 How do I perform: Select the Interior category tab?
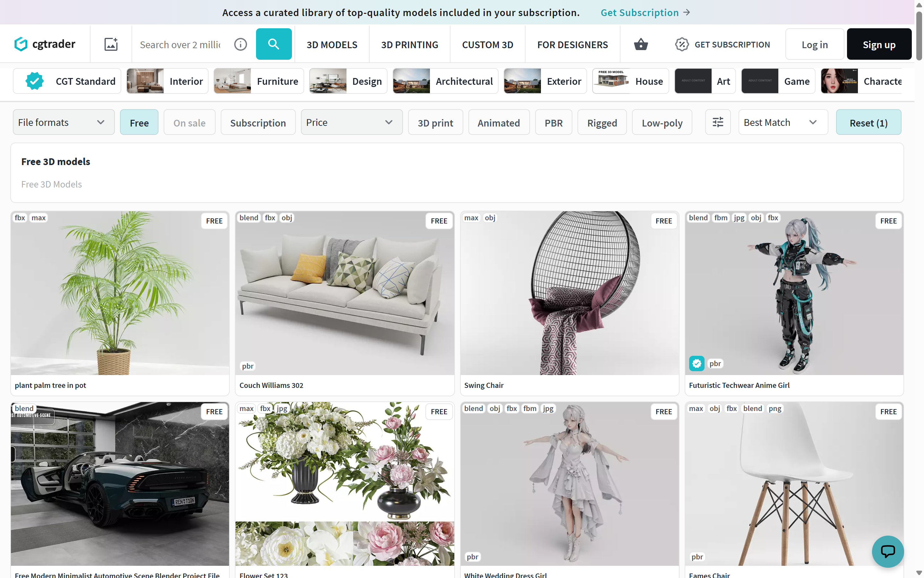coord(167,81)
